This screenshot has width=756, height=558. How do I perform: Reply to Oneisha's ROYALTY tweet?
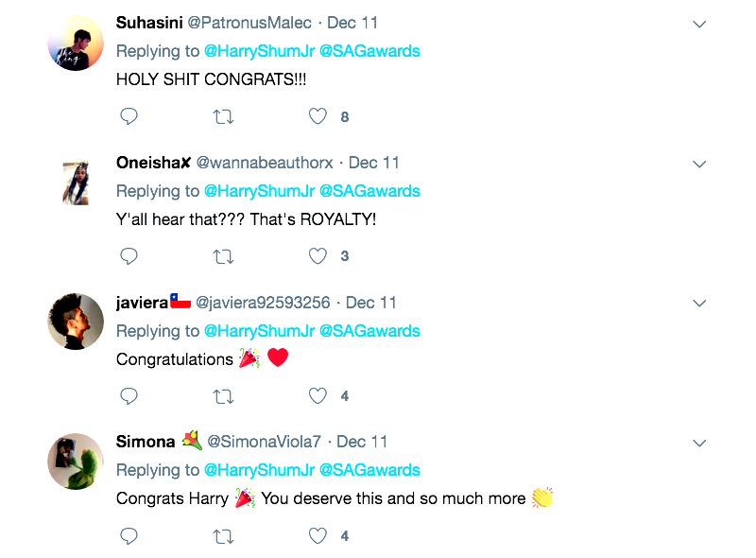click(129, 255)
